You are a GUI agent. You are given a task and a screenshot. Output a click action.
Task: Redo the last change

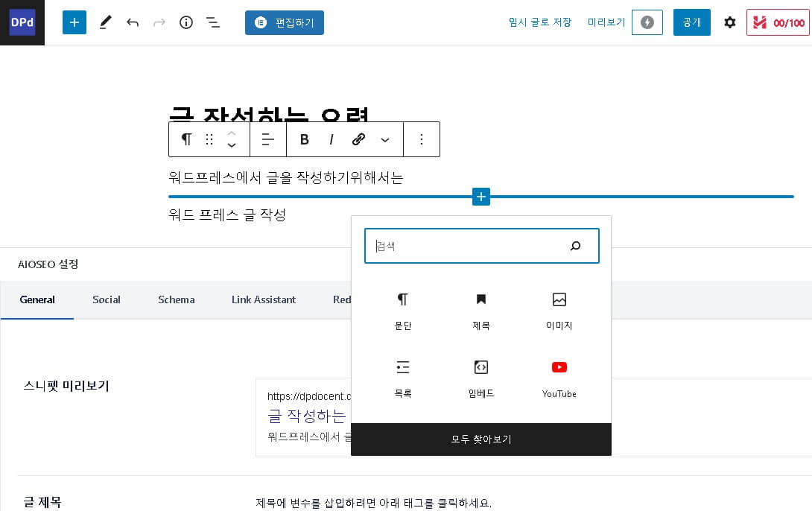159,22
